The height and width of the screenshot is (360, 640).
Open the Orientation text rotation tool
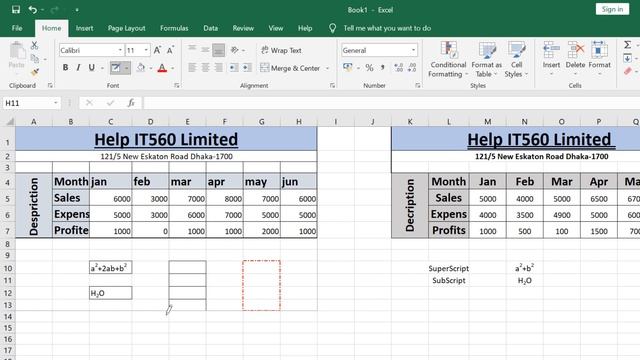[234, 50]
